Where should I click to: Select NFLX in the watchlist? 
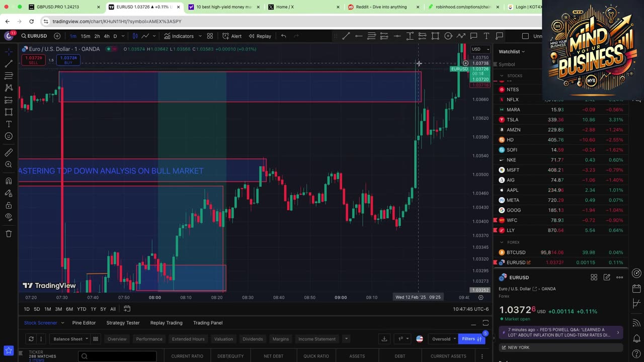pyautogui.click(x=560, y=100)
